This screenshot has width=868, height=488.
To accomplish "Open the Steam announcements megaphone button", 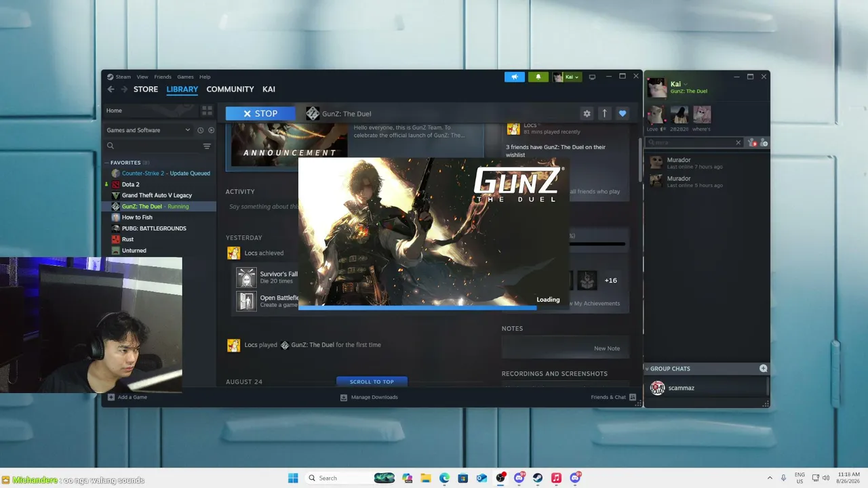I will pyautogui.click(x=515, y=77).
